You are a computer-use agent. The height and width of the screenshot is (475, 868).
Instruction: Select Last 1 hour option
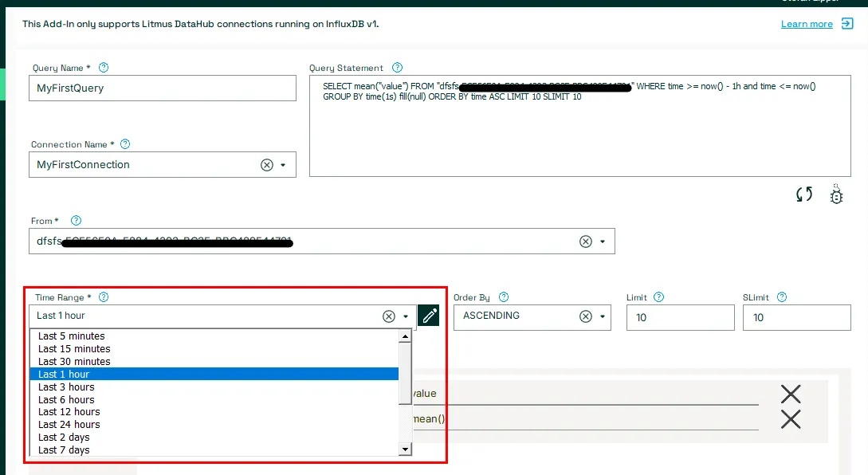(x=214, y=375)
